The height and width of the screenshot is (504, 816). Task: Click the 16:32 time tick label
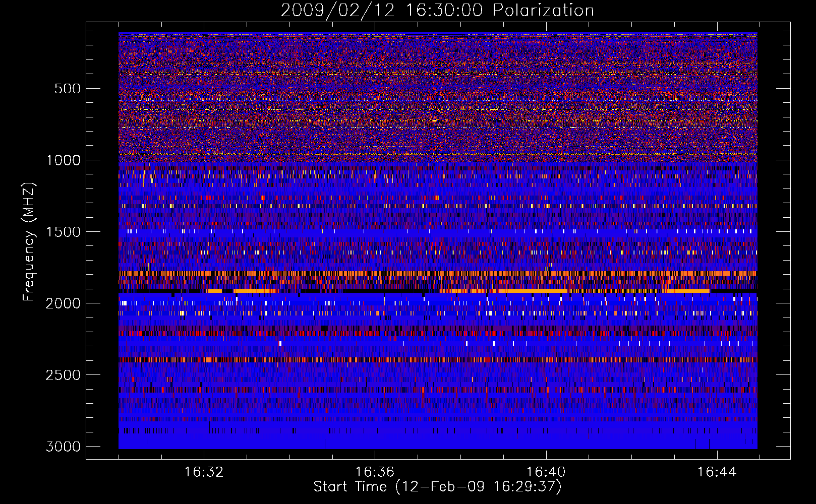[x=204, y=472]
